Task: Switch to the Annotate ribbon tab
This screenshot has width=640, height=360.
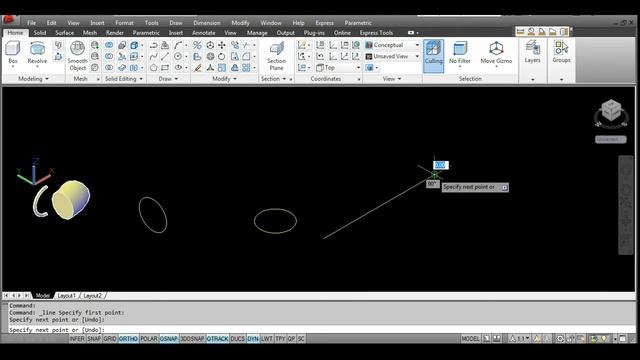Action: tap(203, 33)
